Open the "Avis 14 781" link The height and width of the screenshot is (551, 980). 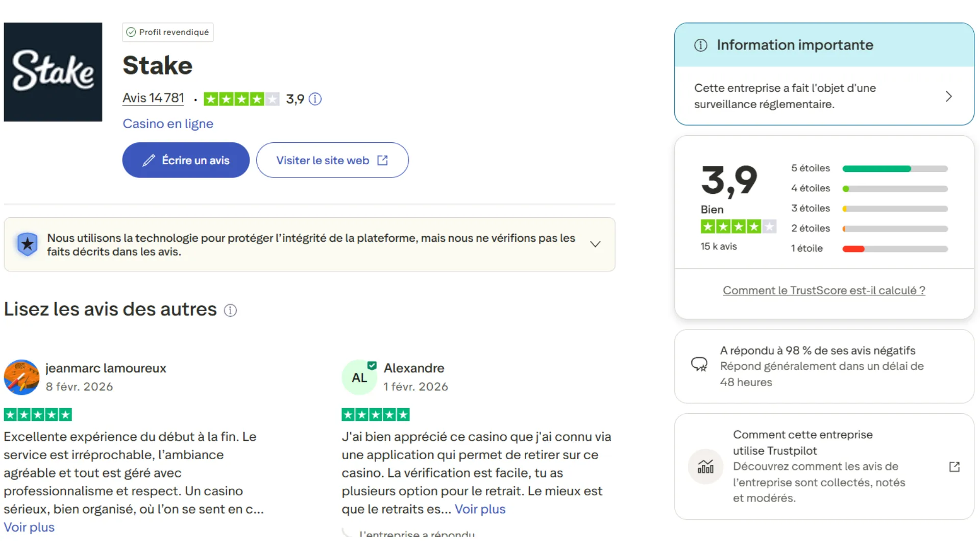[153, 98]
